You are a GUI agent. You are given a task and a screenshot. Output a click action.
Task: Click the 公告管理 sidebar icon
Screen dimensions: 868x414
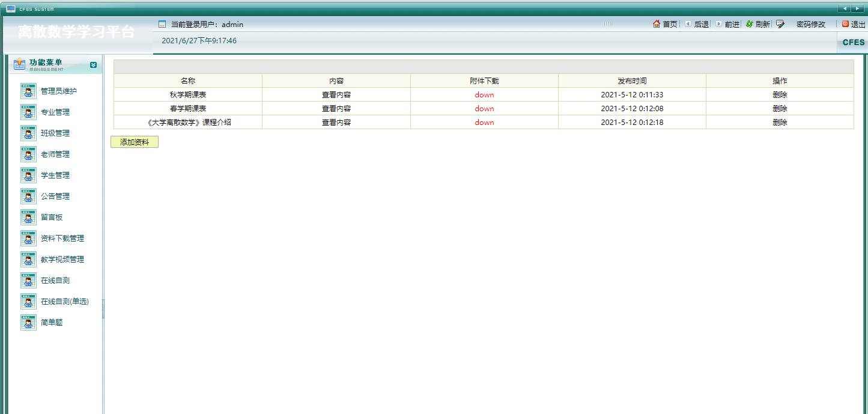coord(28,196)
